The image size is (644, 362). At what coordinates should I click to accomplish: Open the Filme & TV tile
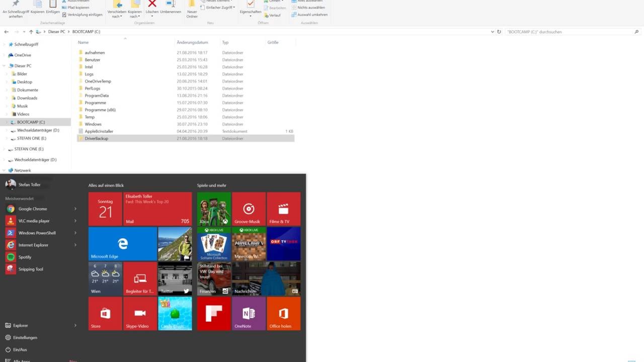point(284,209)
